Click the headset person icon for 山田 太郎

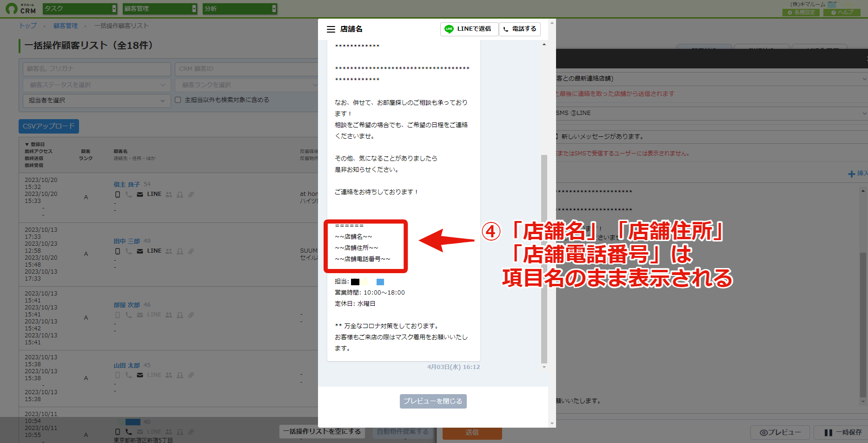(180, 375)
